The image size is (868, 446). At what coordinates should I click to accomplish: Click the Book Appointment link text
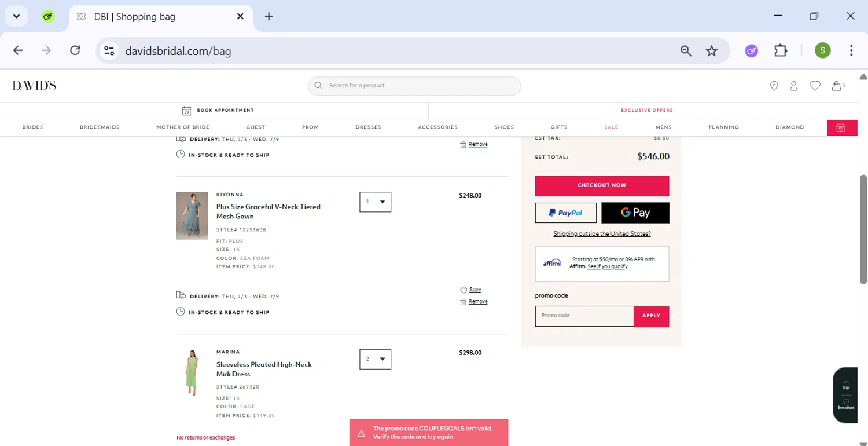[x=226, y=110]
